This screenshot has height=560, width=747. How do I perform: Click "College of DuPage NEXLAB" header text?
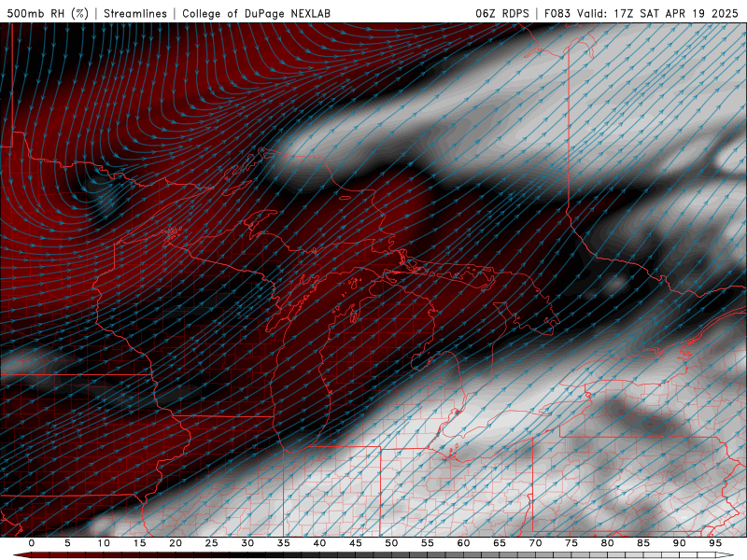click(256, 13)
